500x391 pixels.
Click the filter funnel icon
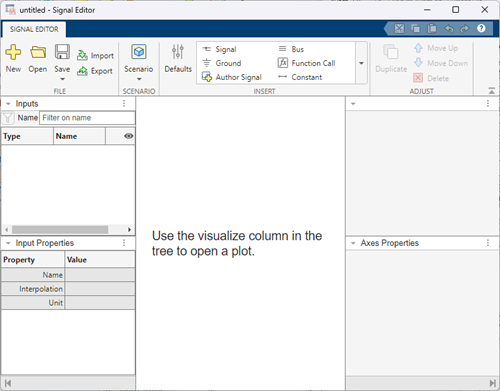[8, 118]
